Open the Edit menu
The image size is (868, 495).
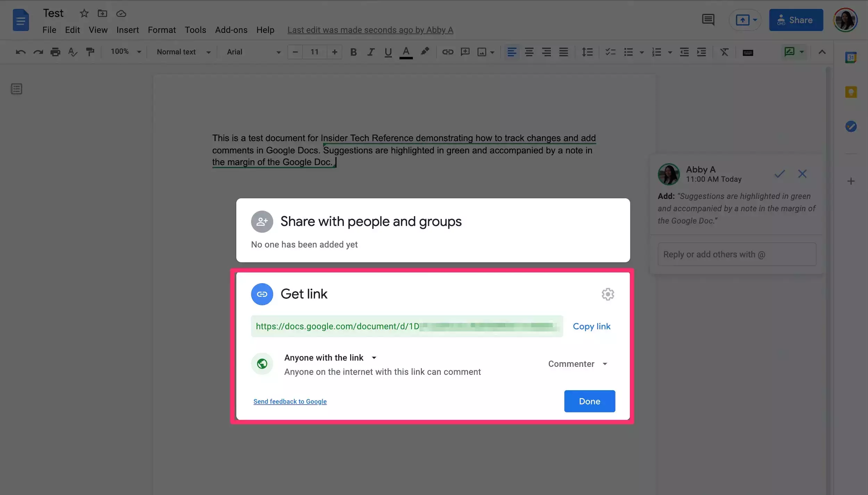pyautogui.click(x=72, y=30)
